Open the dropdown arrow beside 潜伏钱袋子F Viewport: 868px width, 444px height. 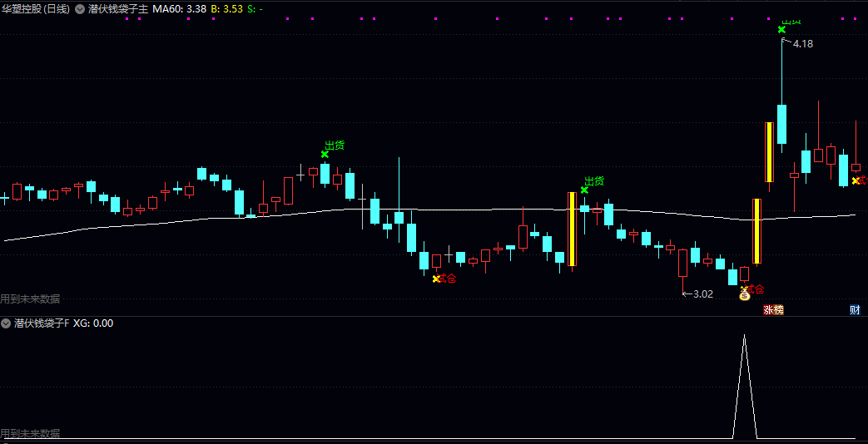coord(6,323)
